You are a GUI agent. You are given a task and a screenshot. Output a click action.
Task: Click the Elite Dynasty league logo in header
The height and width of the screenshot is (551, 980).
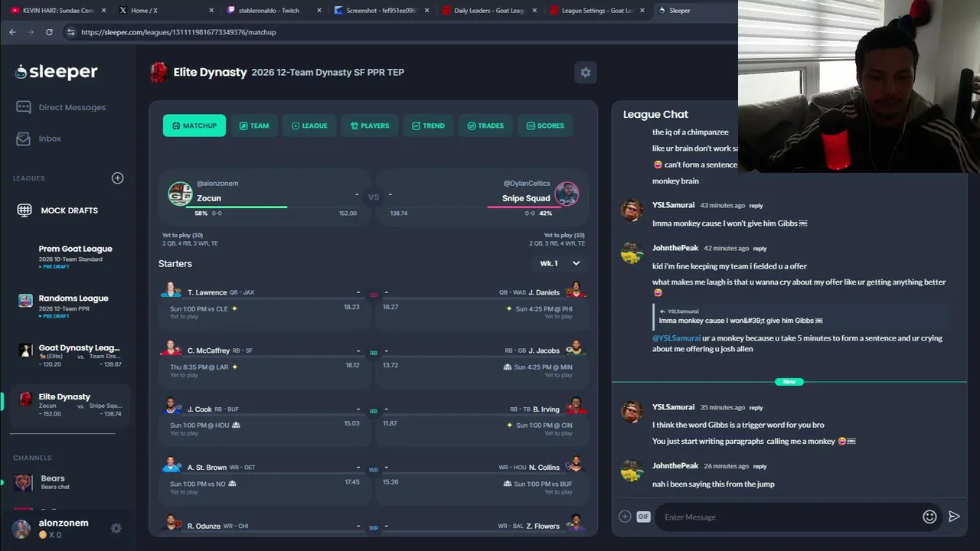coord(159,72)
